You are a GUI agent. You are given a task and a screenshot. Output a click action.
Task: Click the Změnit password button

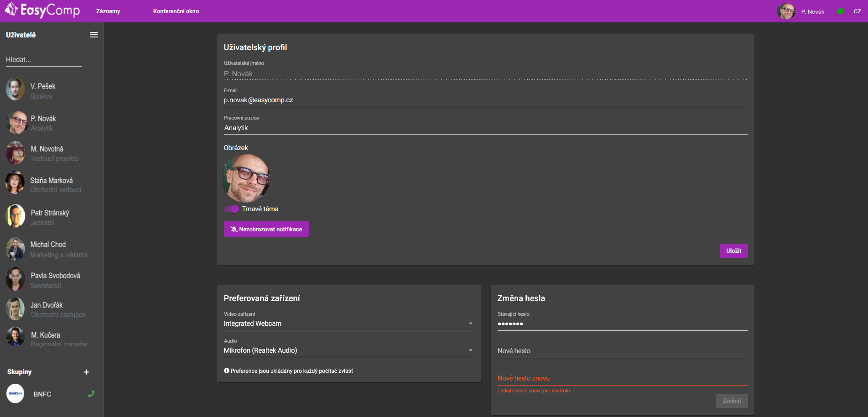[x=732, y=401]
